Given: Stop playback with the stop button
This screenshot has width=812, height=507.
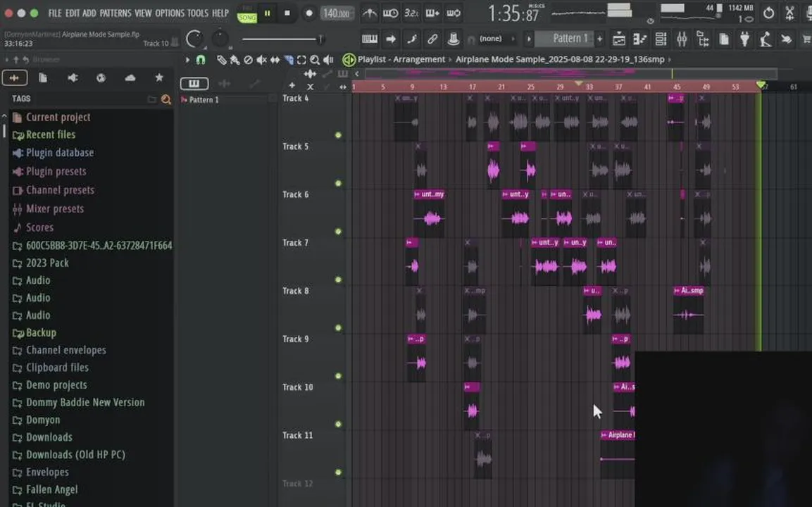Looking at the screenshot, I should point(287,13).
